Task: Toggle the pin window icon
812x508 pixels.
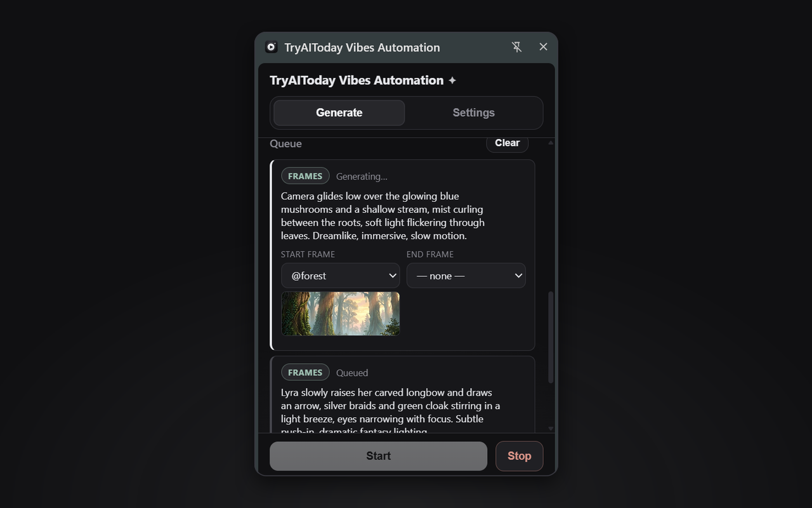Action: [x=516, y=47]
